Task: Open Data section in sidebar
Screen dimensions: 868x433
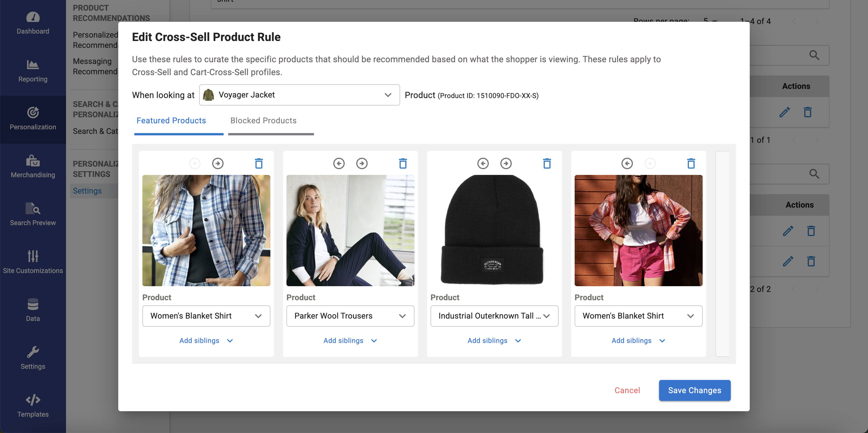Action: point(33,310)
